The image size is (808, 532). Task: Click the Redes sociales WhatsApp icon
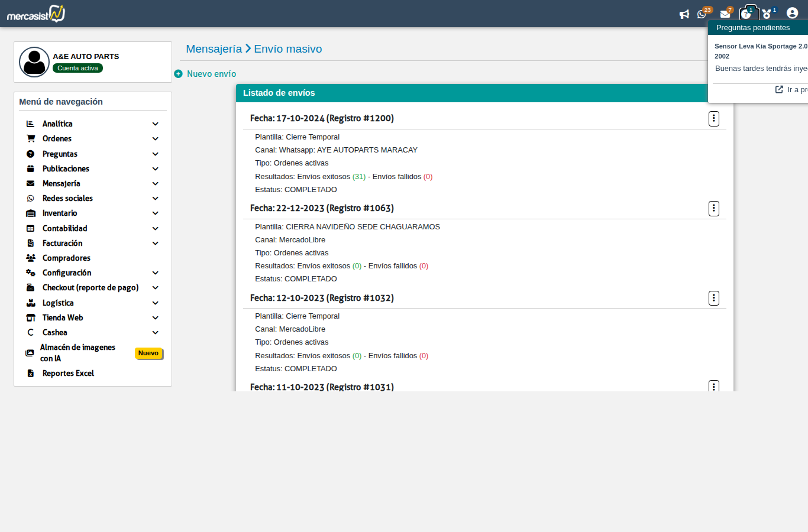pyautogui.click(x=30, y=198)
